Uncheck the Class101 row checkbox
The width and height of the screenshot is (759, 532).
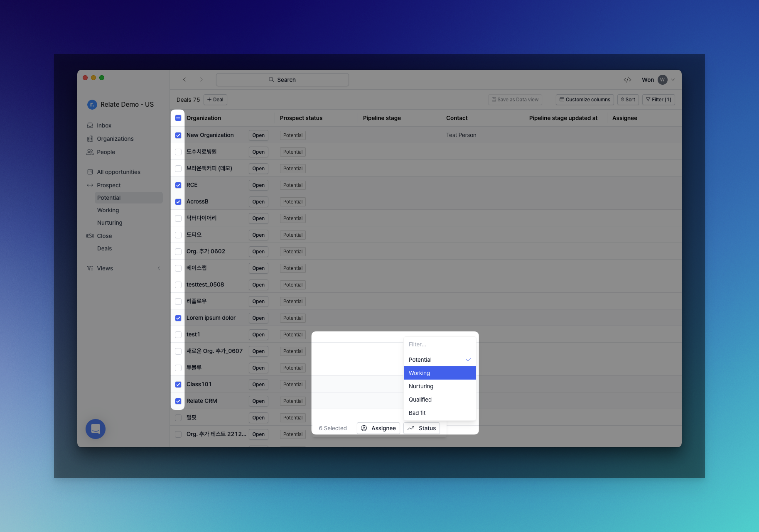point(178,385)
